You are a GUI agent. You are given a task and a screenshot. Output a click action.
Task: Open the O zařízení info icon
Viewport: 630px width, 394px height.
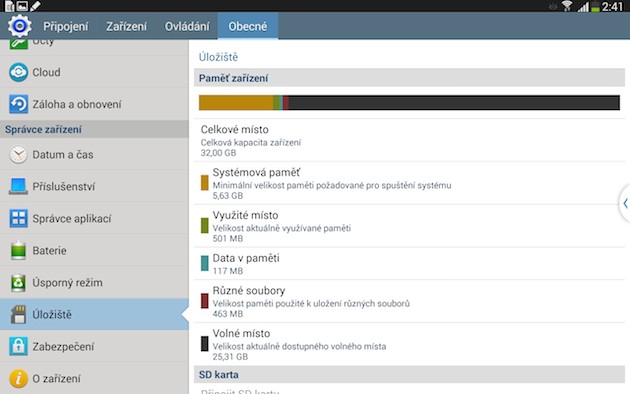[x=18, y=378]
